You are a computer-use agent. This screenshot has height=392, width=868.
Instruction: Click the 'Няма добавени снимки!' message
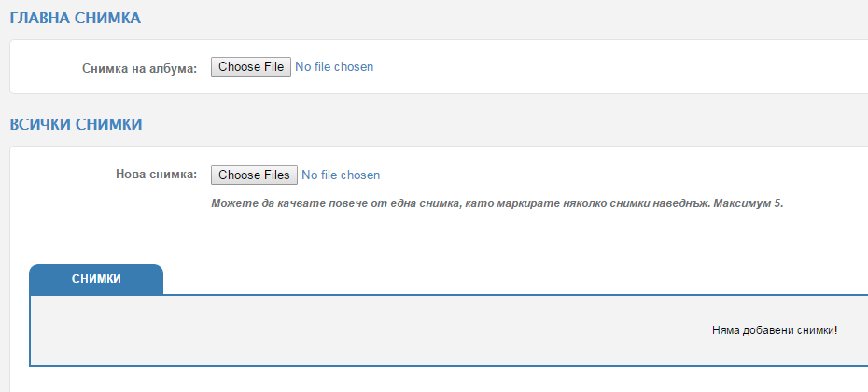click(775, 330)
